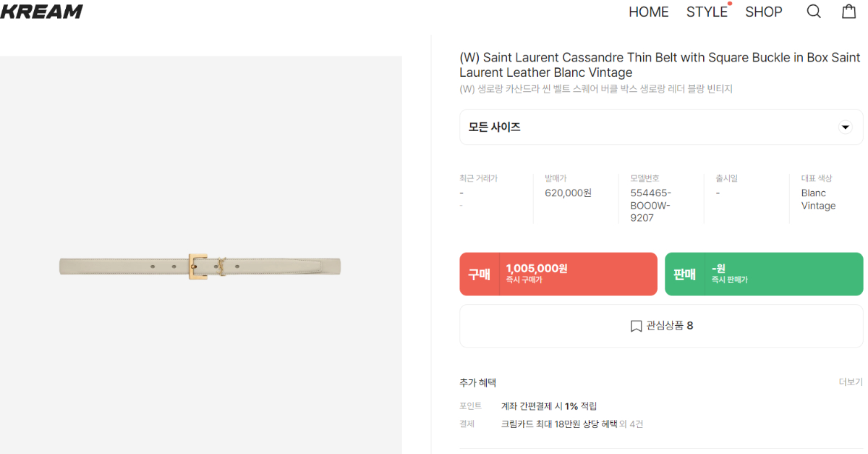Click the Saint Laurent Cassandre product title

(660, 65)
